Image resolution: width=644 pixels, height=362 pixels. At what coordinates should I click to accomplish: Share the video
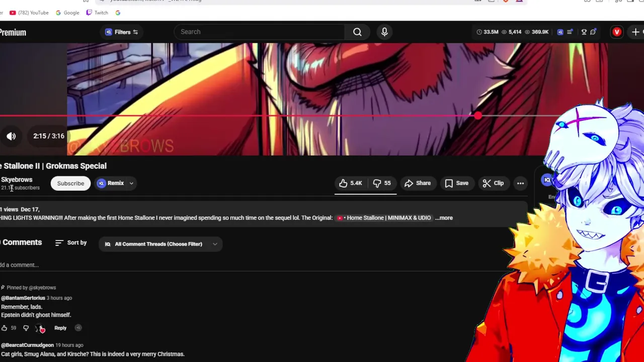(x=418, y=184)
